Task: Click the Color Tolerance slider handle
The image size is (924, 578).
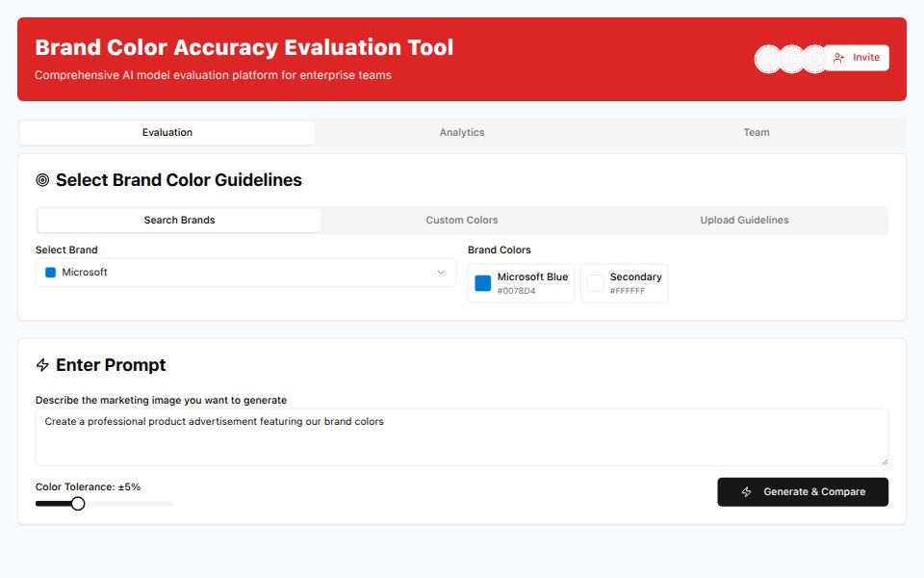Action: (x=78, y=504)
